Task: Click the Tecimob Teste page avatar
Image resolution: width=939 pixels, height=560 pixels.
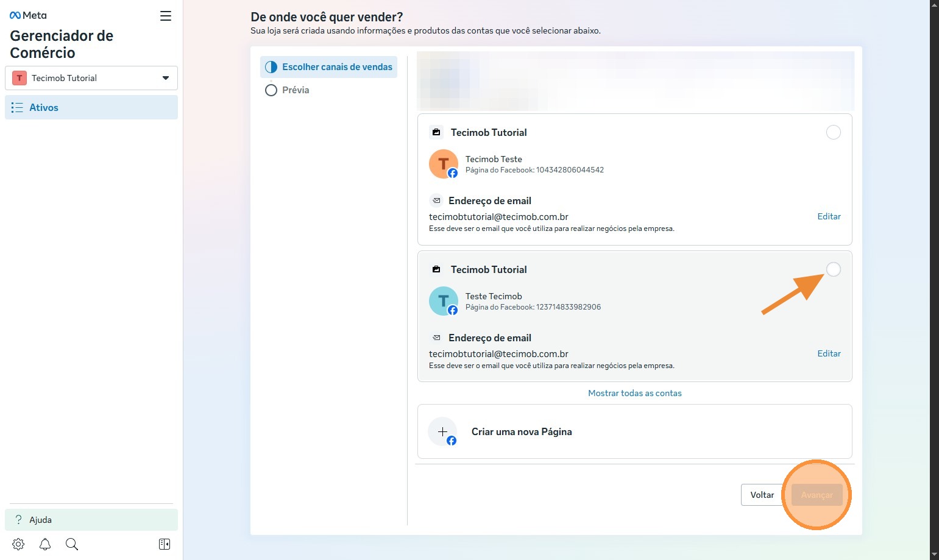Action: [x=444, y=164]
